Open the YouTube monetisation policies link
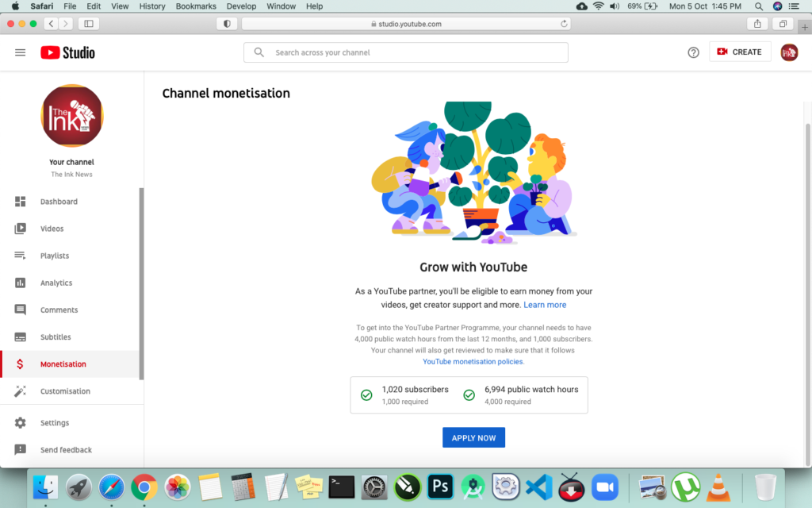Image resolution: width=812 pixels, height=508 pixels. (x=473, y=362)
